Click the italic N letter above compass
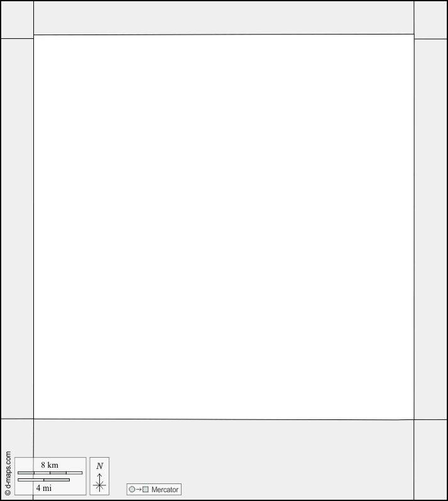 (x=99, y=466)
